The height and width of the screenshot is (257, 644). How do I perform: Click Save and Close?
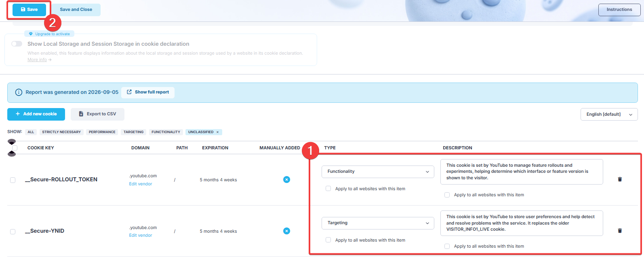tap(76, 10)
